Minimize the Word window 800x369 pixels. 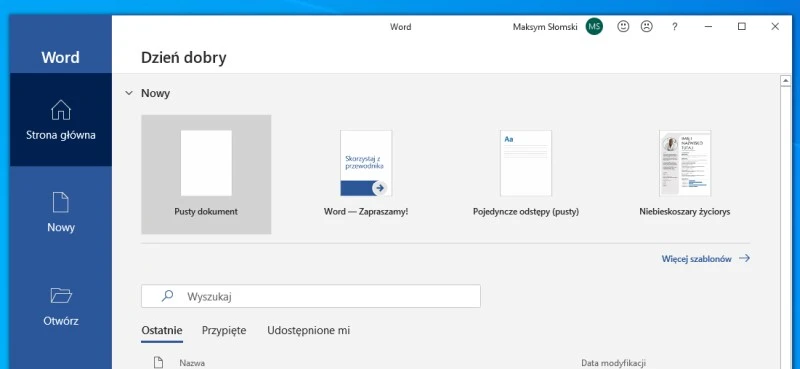[708, 27]
